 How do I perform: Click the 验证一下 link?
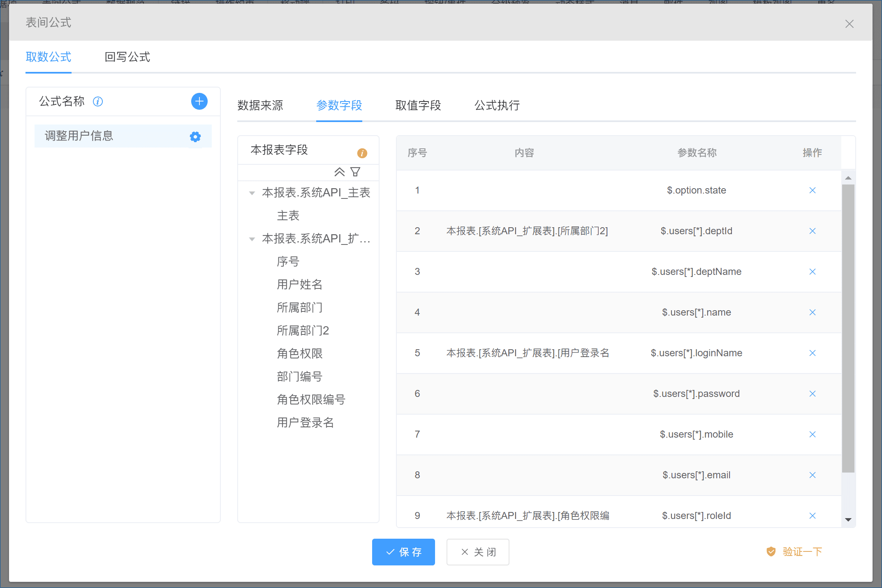pos(794,551)
